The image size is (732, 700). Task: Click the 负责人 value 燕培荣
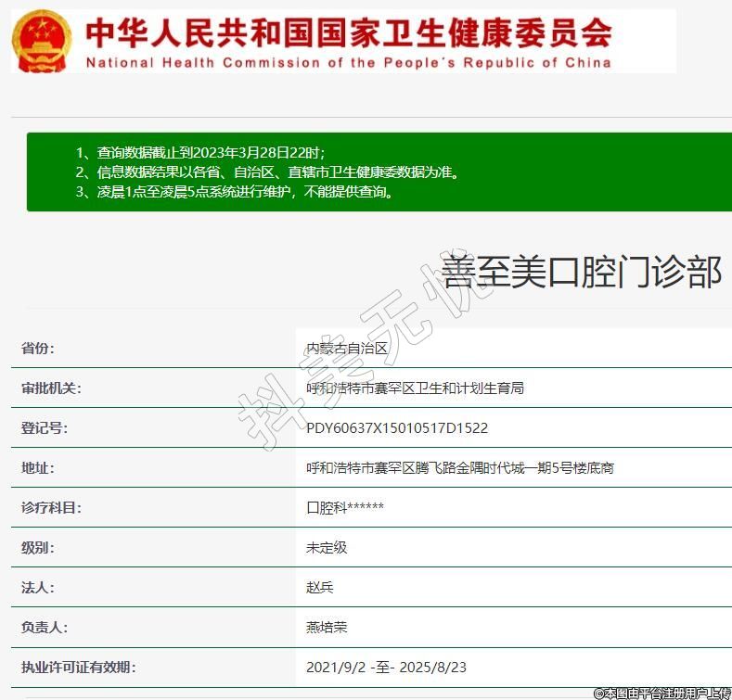point(327,628)
